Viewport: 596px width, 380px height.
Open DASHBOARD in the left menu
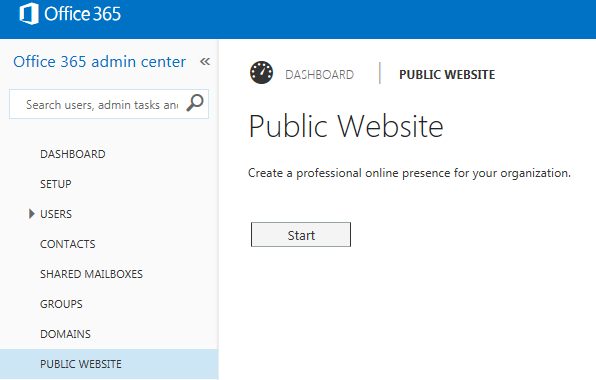click(73, 154)
